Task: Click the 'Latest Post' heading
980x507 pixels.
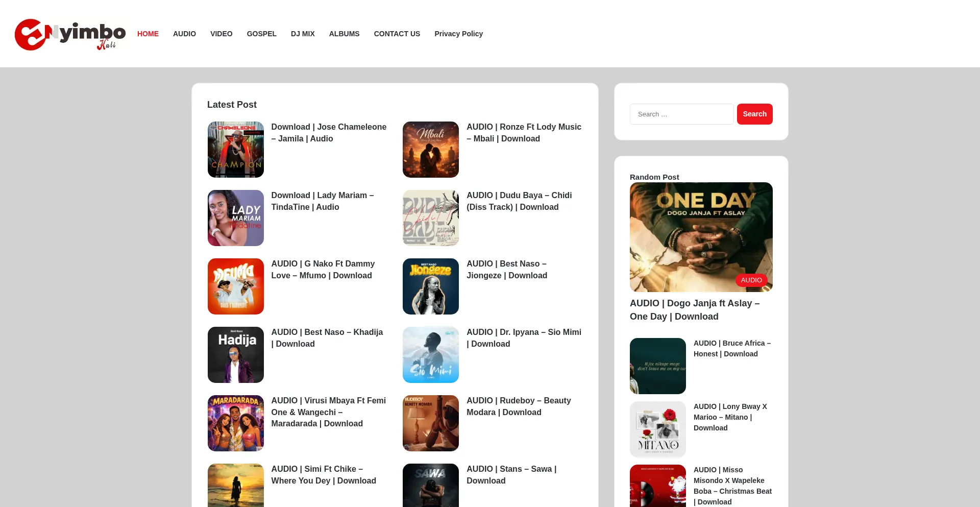Action: coord(232,105)
